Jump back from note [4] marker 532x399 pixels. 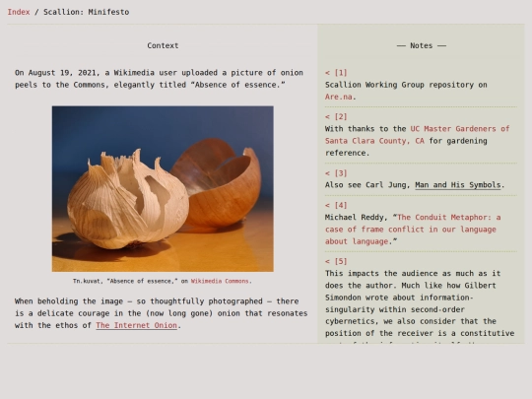[336, 205]
